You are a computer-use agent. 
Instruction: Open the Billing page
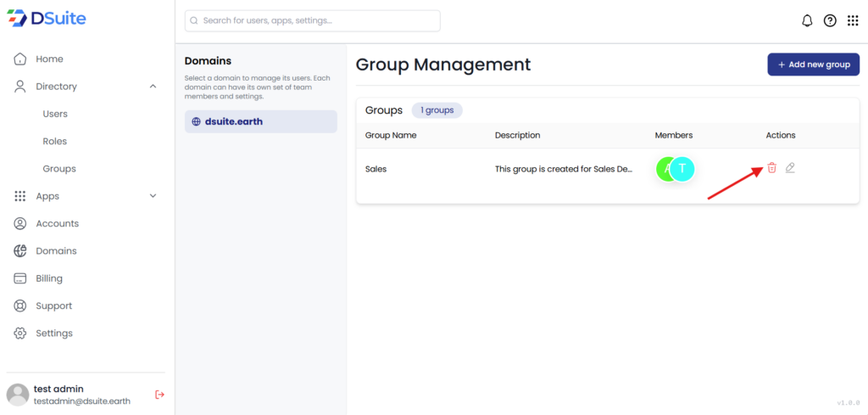49,278
